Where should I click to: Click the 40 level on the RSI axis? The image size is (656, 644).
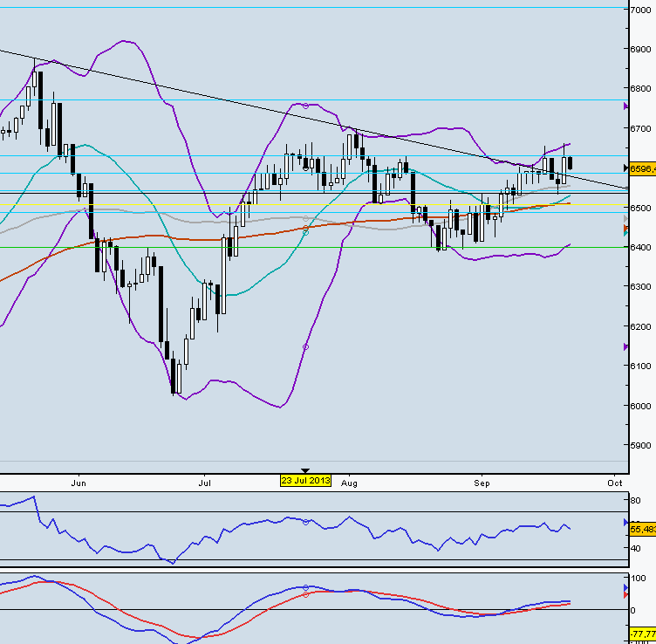[635, 549]
